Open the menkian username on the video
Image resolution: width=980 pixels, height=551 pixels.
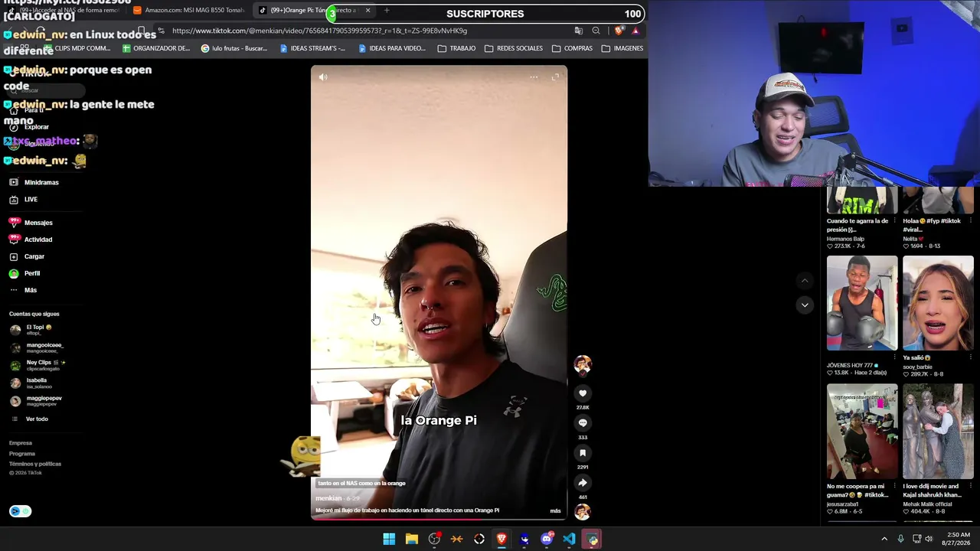click(328, 498)
